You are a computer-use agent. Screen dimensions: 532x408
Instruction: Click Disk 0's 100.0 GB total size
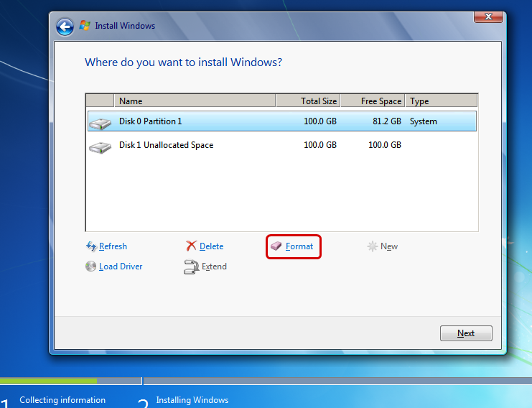pyautogui.click(x=320, y=121)
